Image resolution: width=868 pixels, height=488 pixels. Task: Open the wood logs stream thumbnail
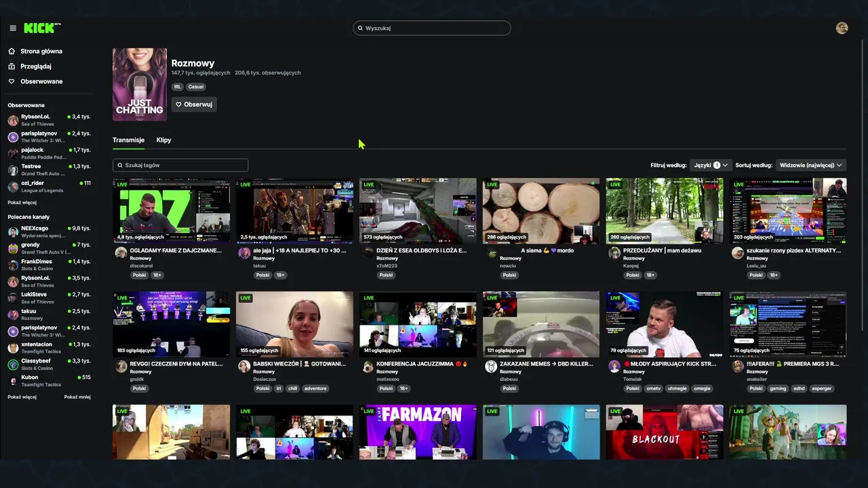pyautogui.click(x=541, y=211)
